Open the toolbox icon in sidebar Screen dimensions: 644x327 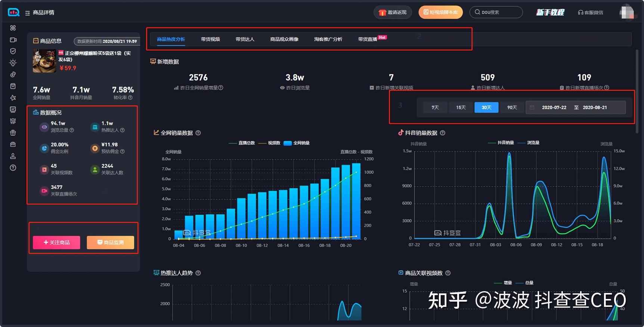13,144
